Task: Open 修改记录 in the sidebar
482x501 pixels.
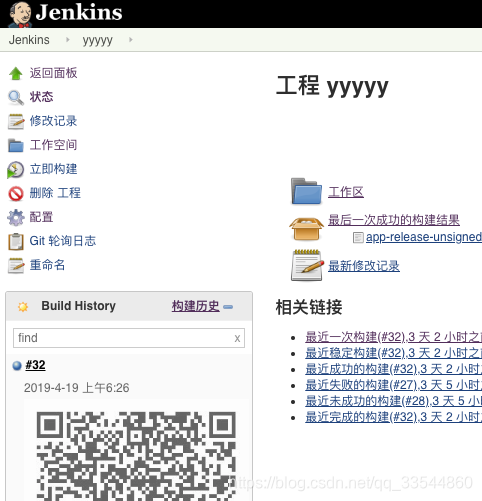Action: point(53,121)
